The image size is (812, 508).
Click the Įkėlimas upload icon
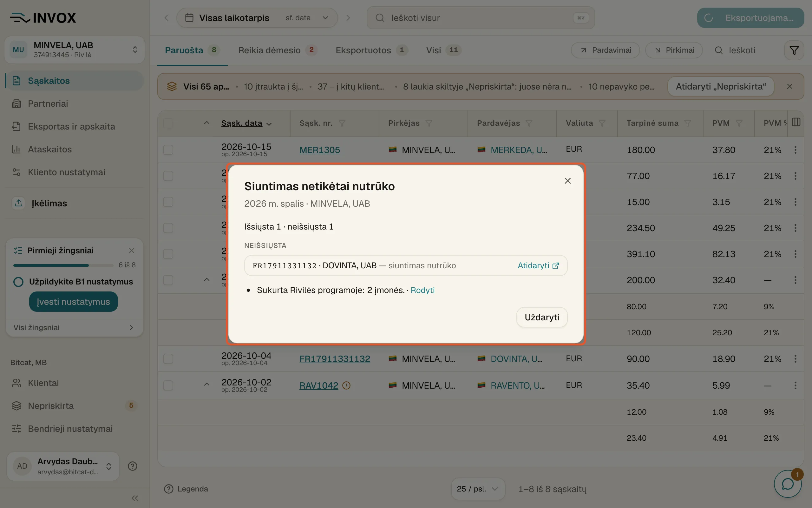click(x=18, y=203)
